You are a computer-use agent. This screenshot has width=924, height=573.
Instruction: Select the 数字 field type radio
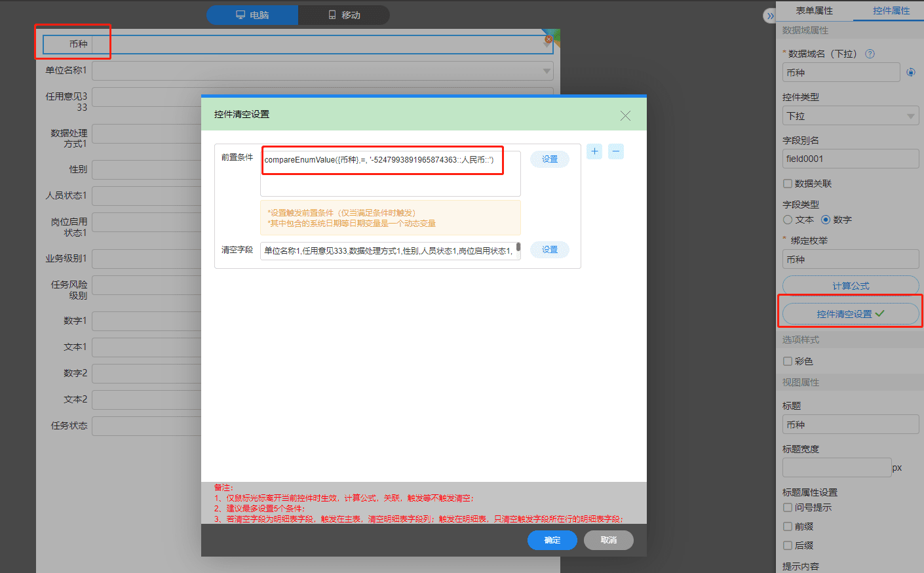[x=826, y=220]
